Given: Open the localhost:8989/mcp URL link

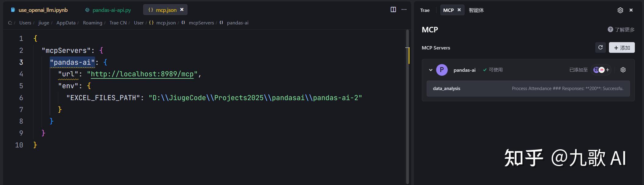Looking at the screenshot, I should [142, 74].
